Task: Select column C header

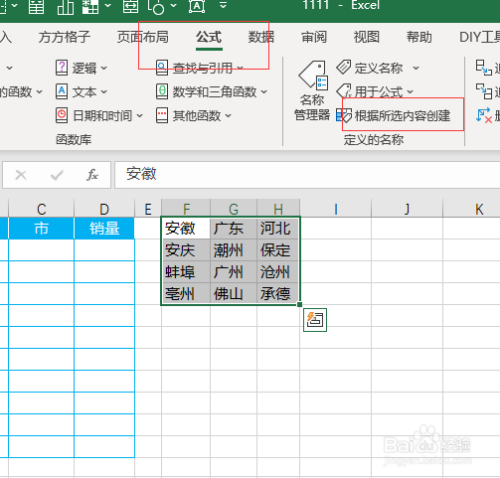Action: pyautogui.click(x=41, y=209)
